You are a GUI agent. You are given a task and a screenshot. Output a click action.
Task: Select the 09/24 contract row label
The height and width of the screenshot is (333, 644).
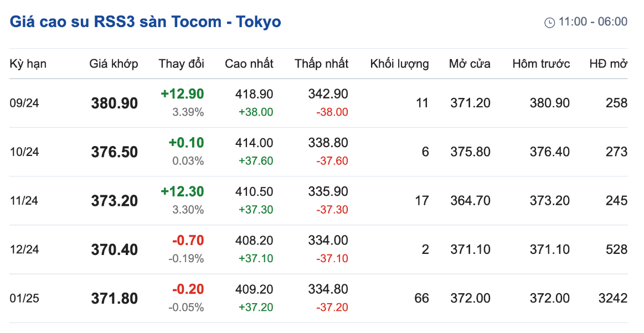tap(24, 103)
